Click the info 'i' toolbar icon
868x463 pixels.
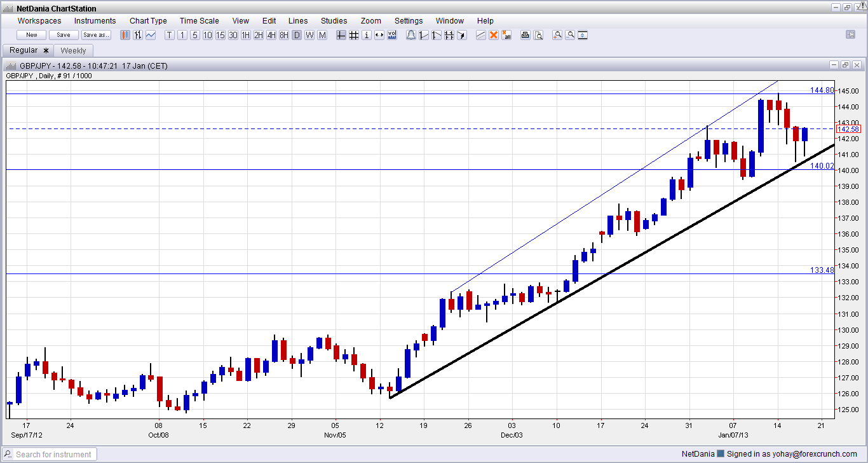[367, 35]
